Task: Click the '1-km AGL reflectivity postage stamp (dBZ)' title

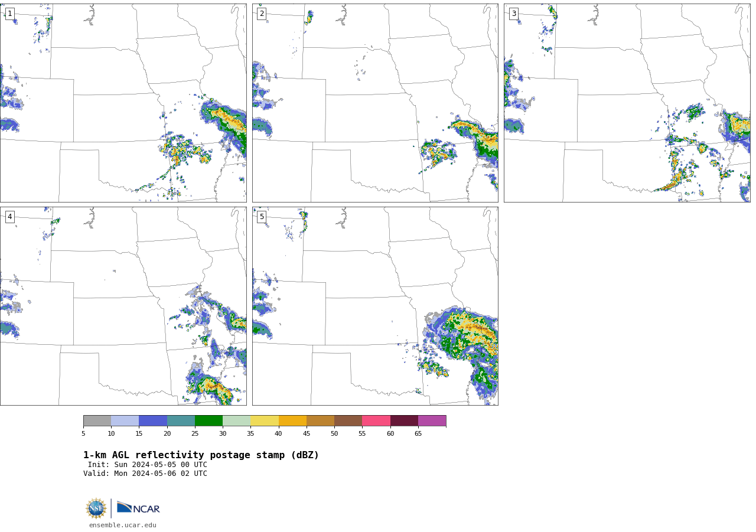Action: [x=201, y=455]
